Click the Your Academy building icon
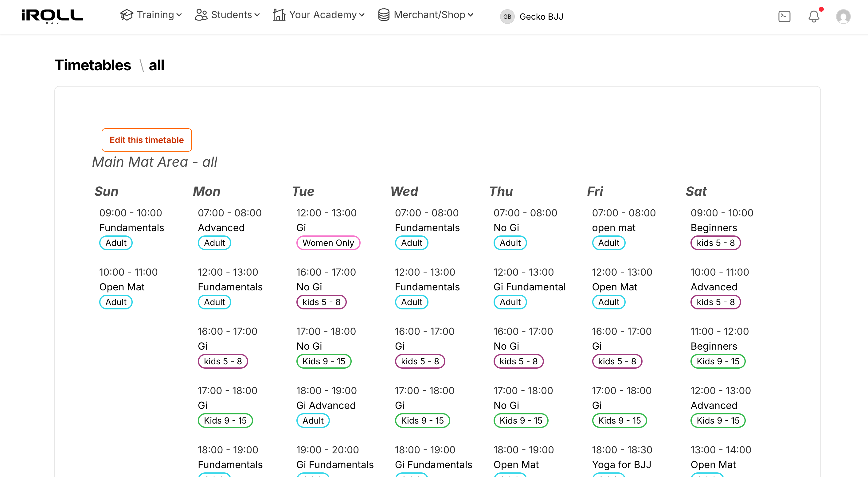Image resolution: width=868 pixels, height=477 pixels. [x=279, y=15]
